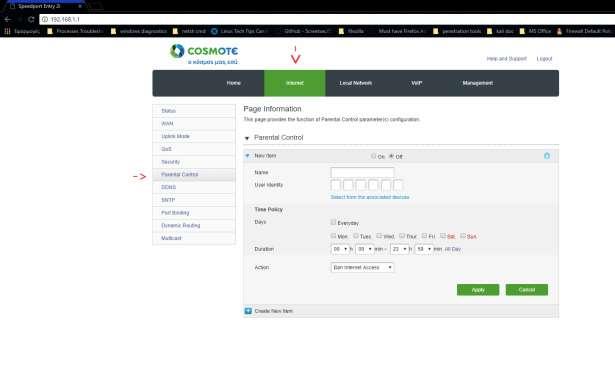615x365 pixels.
Task: Select Parental Control in the sidebar
Action: pyautogui.click(x=194, y=174)
